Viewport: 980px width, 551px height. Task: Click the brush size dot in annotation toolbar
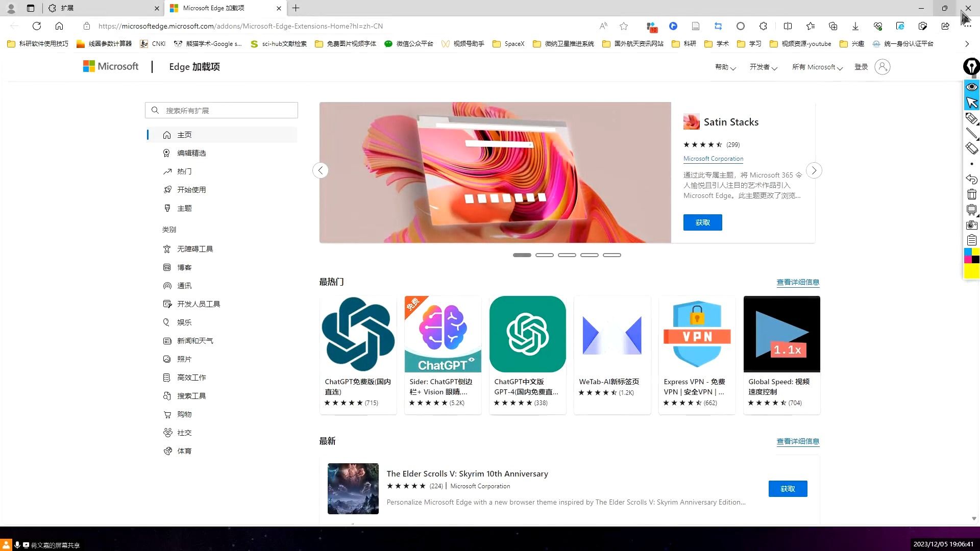(x=972, y=164)
